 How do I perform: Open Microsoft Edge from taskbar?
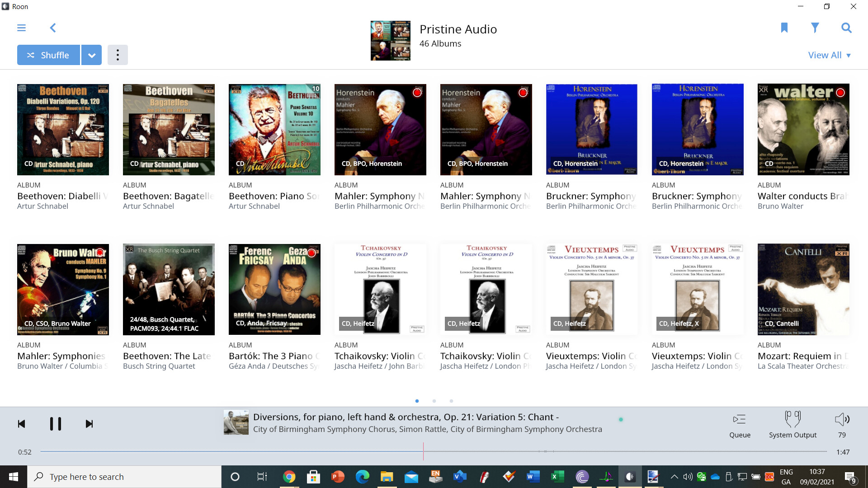[362, 477]
